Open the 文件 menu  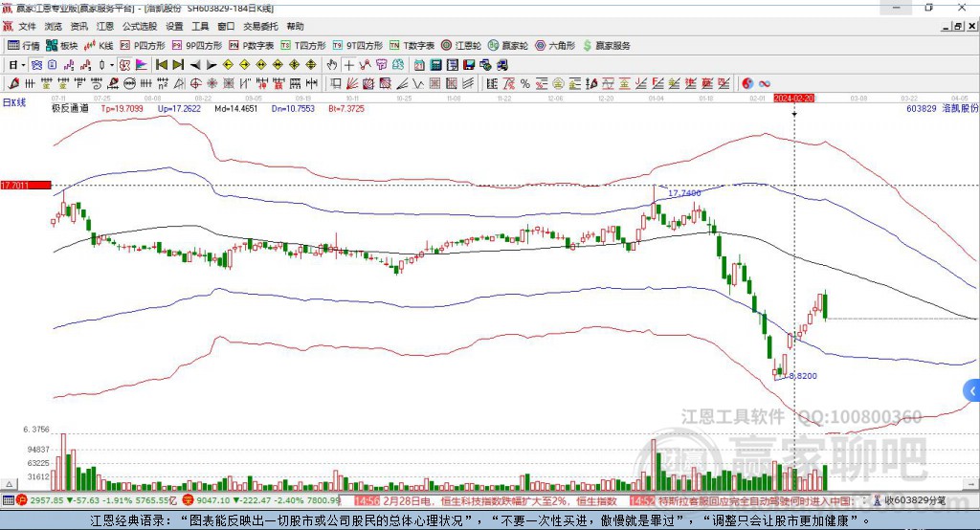27,26
